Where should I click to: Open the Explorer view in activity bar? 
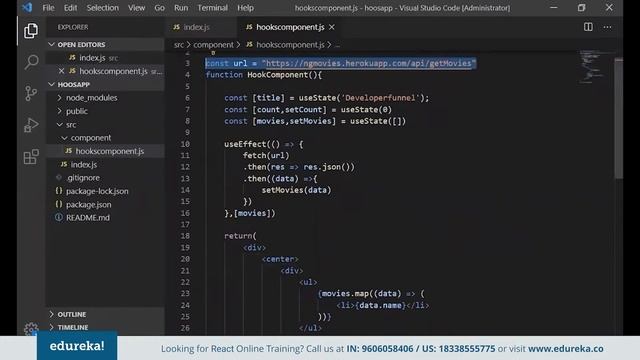(x=31, y=31)
